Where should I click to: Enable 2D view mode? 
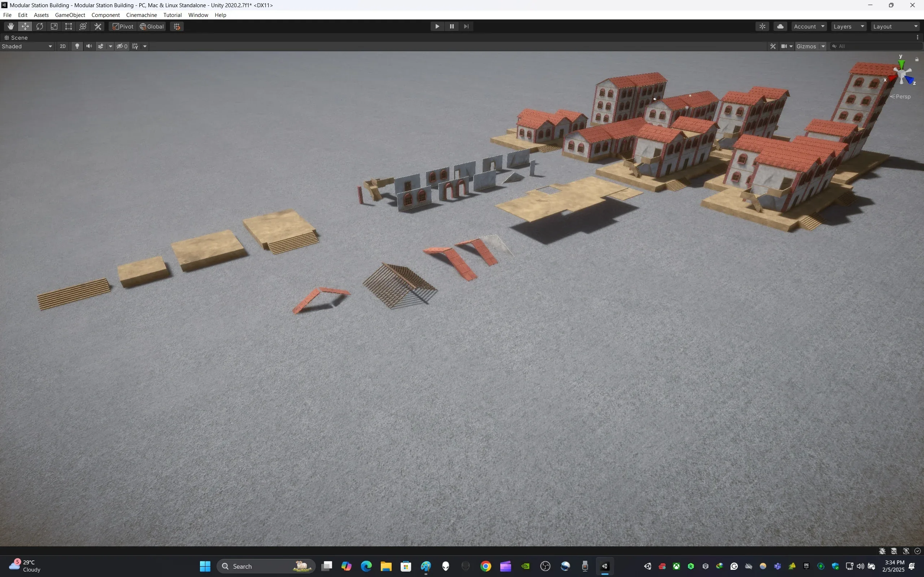[62, 46]
